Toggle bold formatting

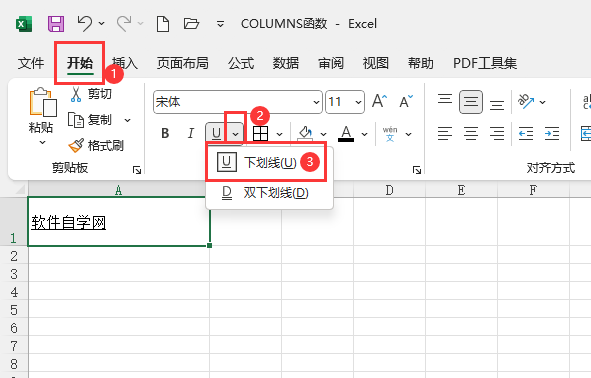165,133
